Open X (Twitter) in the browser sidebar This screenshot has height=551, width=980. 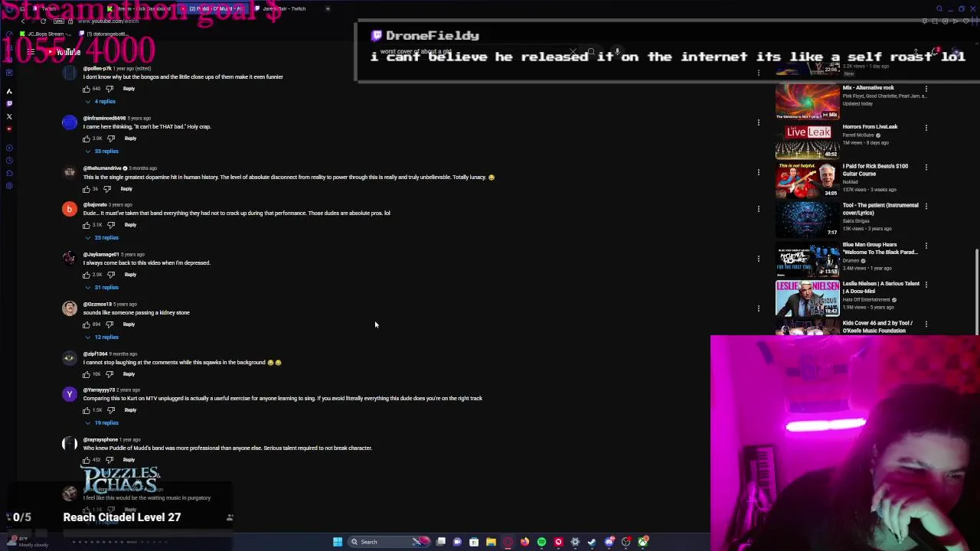click(9, 117)
